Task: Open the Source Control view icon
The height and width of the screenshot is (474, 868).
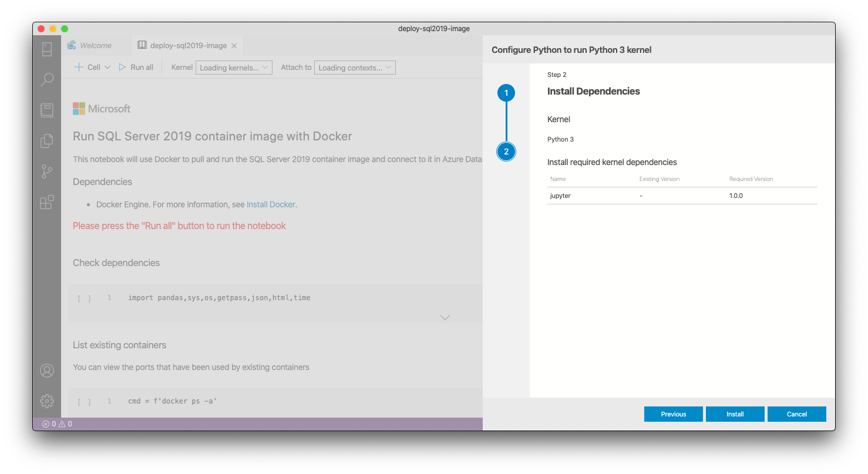Action: click(x=47, y=172)
